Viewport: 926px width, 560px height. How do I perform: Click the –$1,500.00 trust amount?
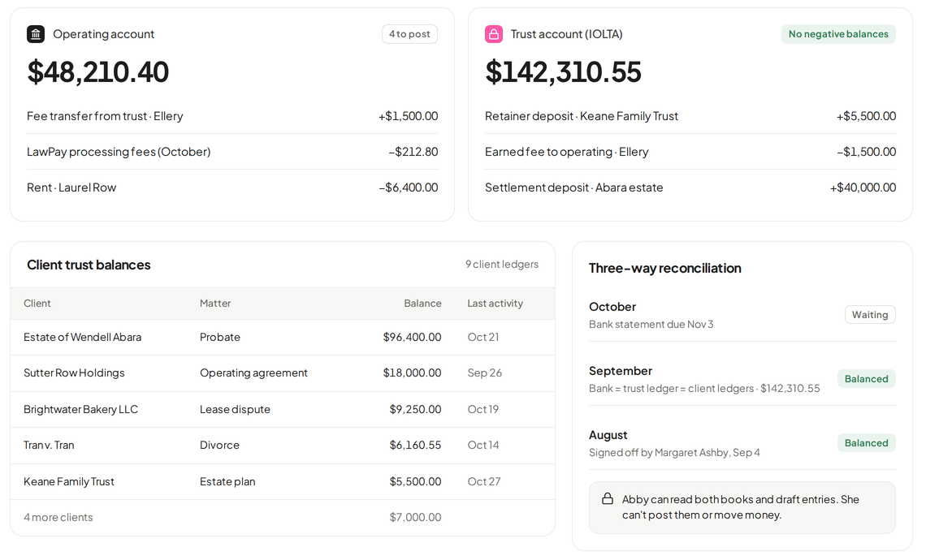coord(867,153)
